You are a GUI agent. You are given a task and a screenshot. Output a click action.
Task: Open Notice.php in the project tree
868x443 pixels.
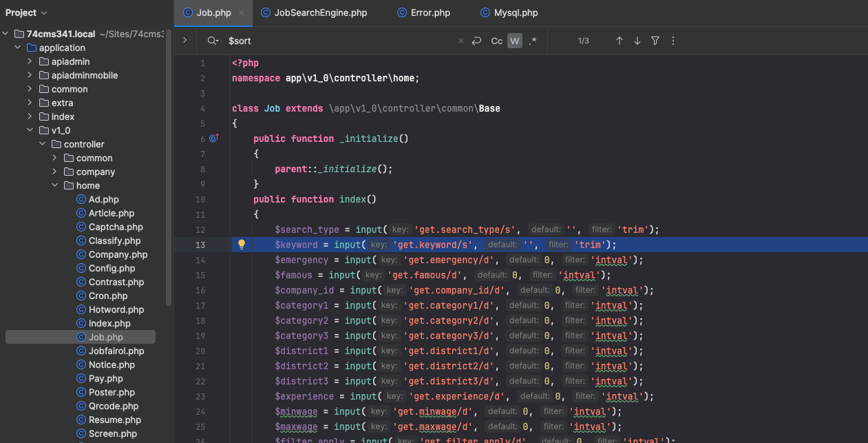click(x=105, y=364)
